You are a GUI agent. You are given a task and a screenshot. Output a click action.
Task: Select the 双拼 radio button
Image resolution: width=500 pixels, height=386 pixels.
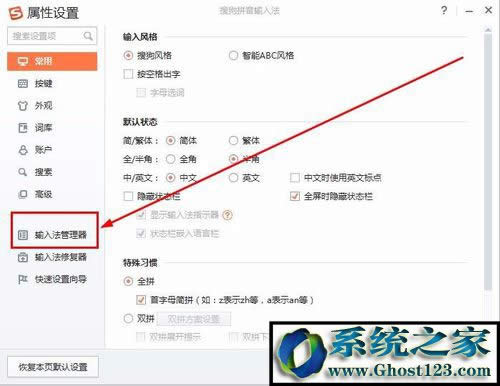[x=128, y=319]
